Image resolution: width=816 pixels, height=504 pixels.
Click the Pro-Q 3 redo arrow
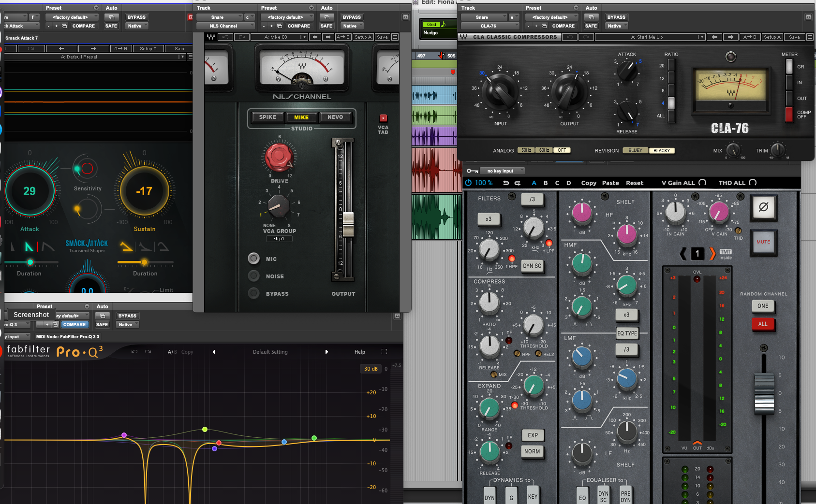148,352
